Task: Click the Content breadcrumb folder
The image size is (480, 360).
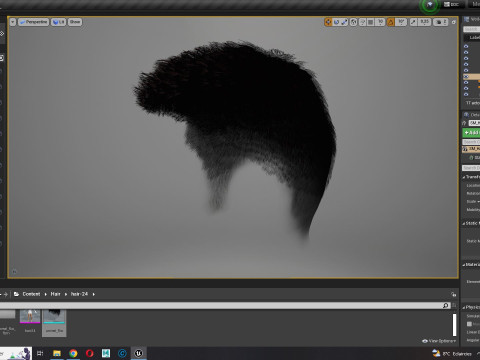Action: [31, 294]
